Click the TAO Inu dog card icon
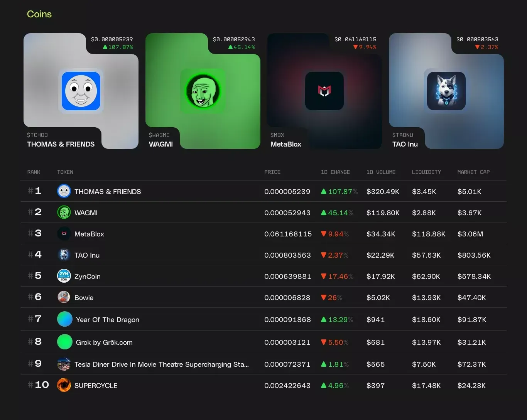Screen dimensions: 527x420 click(x=446, y=91)
